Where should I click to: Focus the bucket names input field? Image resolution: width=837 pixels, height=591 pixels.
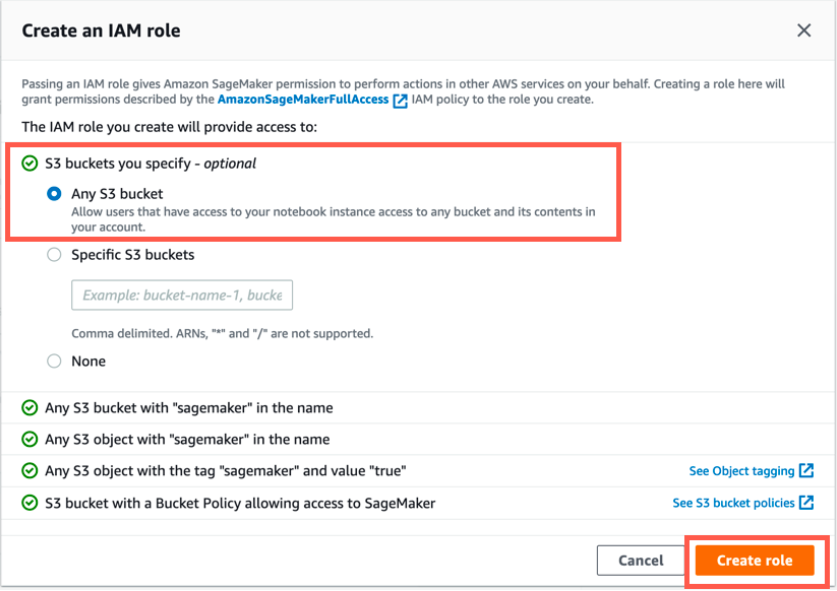(182, 296)
